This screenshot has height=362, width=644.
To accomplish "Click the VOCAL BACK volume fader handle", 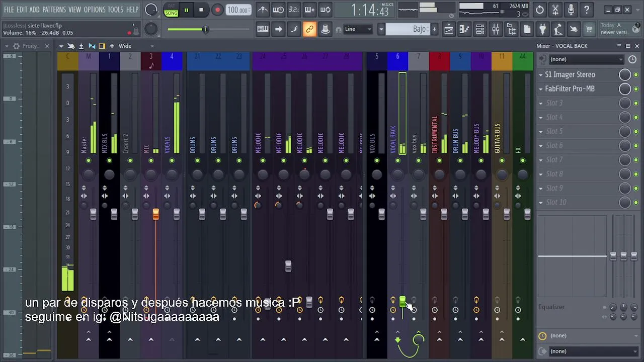I will [x=403, y=301].
